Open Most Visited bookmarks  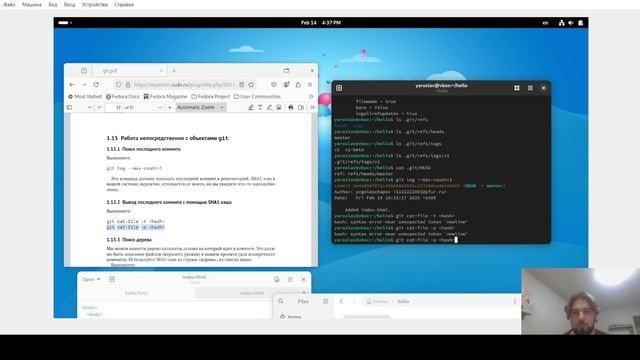point(85,96)
